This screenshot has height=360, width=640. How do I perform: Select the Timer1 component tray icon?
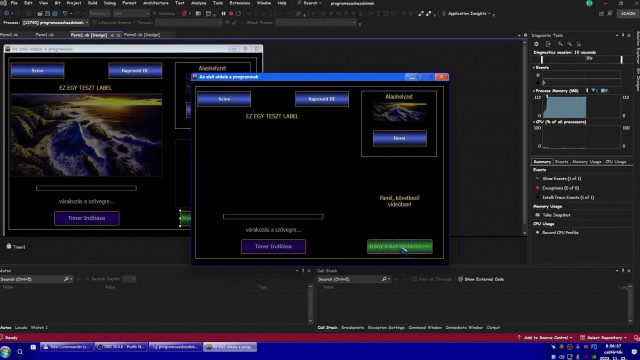(x=9, y=246)
